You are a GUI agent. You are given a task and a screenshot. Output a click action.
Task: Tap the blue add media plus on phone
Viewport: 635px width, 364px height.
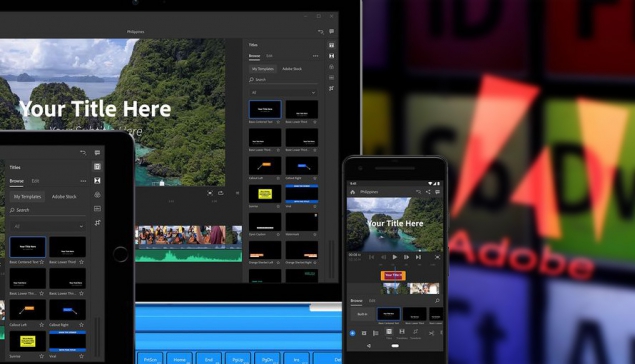[352, 333]
